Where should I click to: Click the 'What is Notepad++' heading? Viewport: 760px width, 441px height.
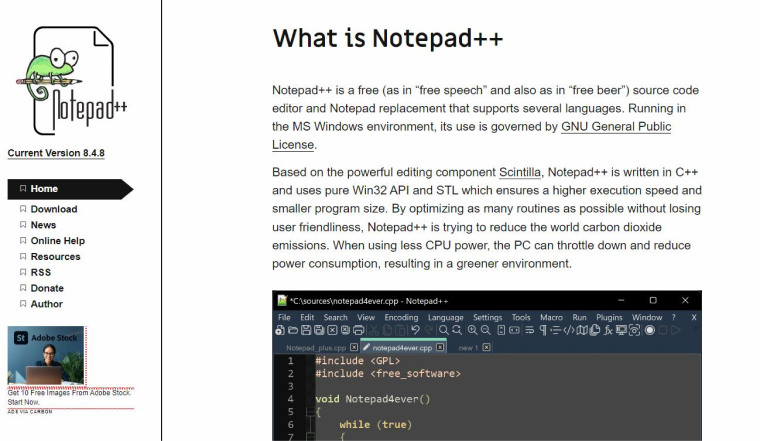pos(387,38)
